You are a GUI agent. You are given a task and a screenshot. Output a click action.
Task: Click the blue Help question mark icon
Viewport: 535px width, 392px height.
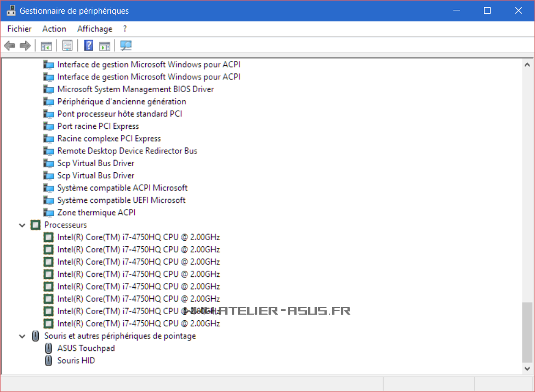pyautogui.click(x=88, y=46)
